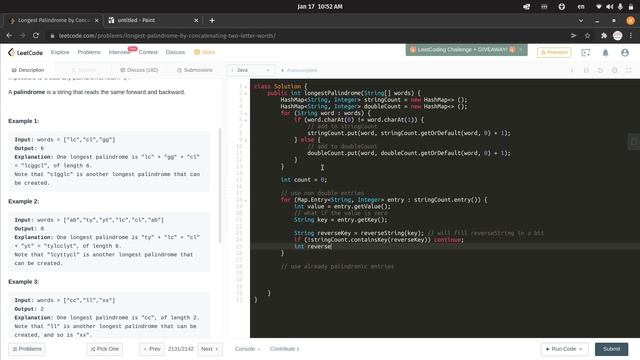This screenshot has width=640, height=360.
Task: Go to Prev problem
Action: tap(152, 349)
